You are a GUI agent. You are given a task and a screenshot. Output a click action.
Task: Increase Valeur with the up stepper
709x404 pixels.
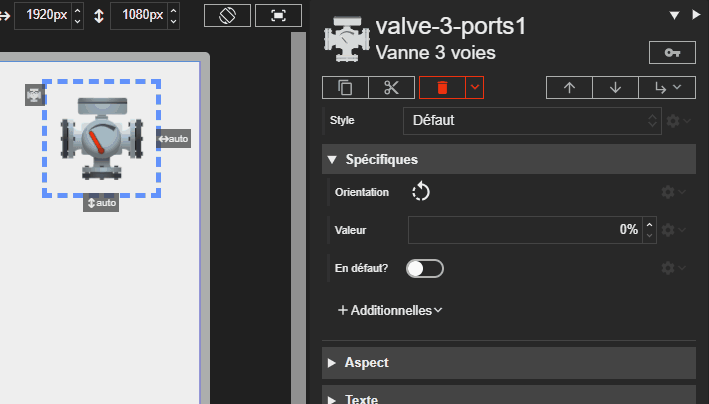(x=650, y=224)
